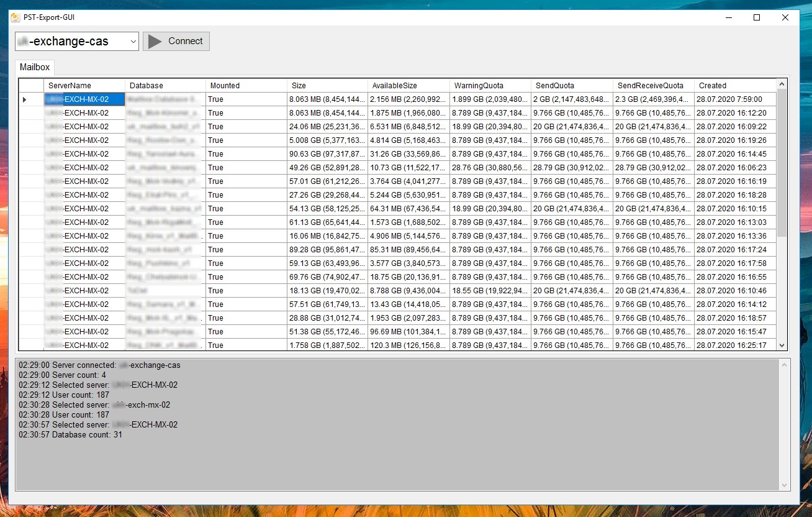Click the WarningQuota column header
This screenshot has height=517, width=812.
tap(490, 86)
